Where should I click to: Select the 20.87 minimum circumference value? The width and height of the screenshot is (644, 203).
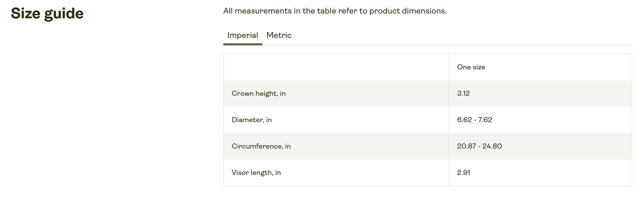(467, 146)
